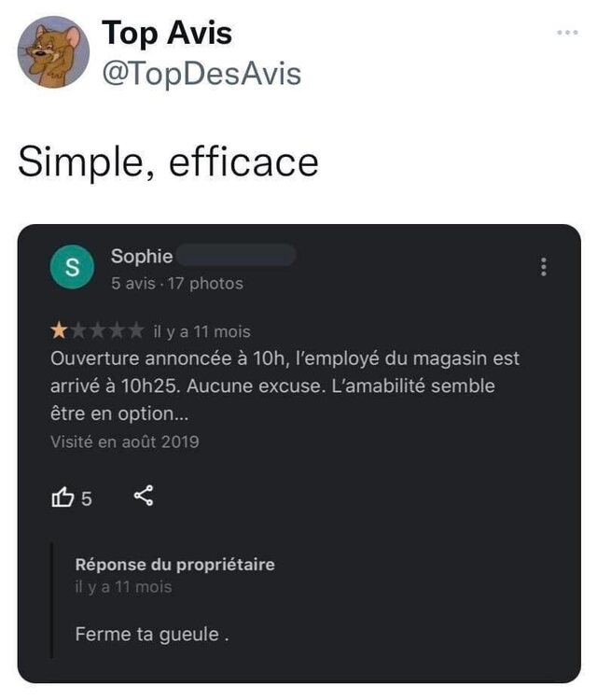Click the "Simple, efficace" tweet text
The height and width of the screenshot is (700, 597).
168,161
